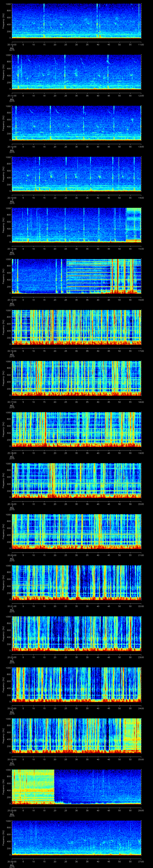Click the spectrogram panel starting at 20:13:00
The image size is (153, 868).
click(77, 174)
